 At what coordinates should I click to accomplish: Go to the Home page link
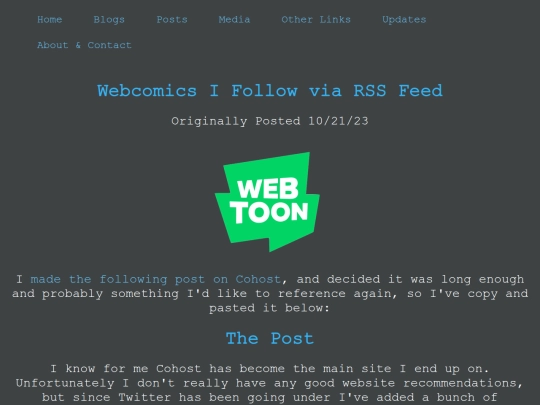click(x=50, y=20)
